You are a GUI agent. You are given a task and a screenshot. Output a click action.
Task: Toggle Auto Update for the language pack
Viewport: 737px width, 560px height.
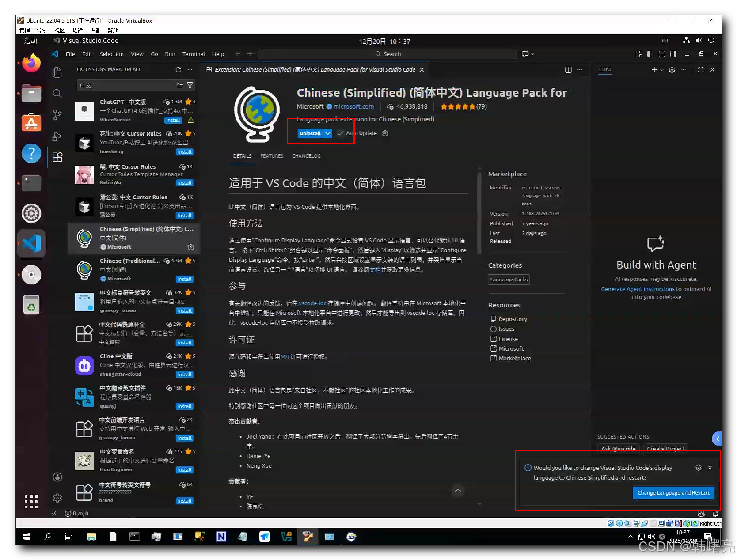(x=340, y=133)
